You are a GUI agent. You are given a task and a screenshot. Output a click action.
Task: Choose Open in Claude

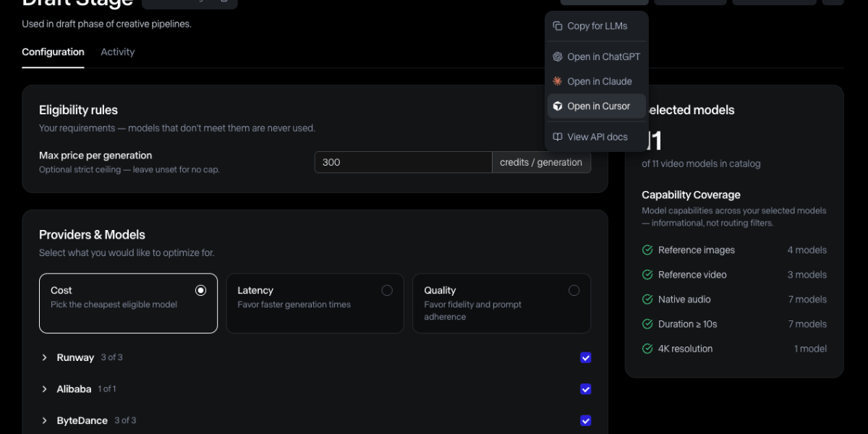tap(597, 81)
